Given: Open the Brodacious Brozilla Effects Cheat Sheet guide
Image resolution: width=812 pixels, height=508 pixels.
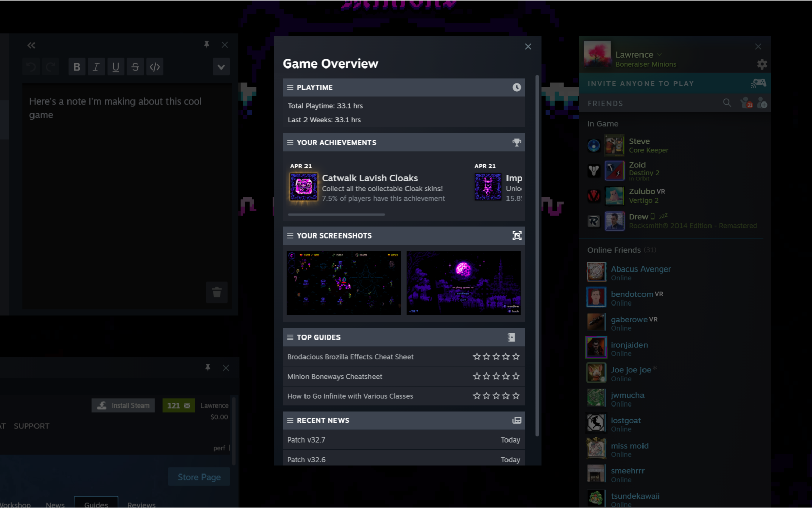Looking at the screenshot, I should click(350, 356).
